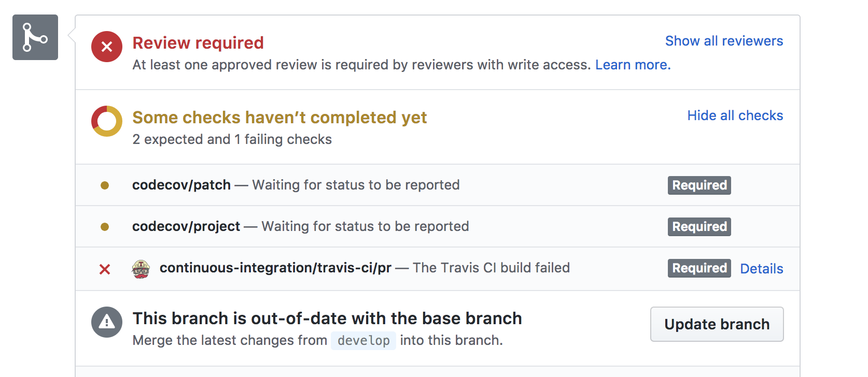Click the out-of-date warning triangle icon
Image resolution: width=868 pixels, height=377 pixels.
pos(107,322)
